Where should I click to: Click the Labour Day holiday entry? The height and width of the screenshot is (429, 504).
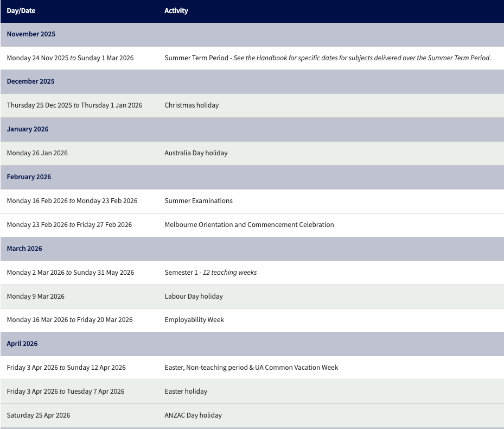[x=194, y=296]
